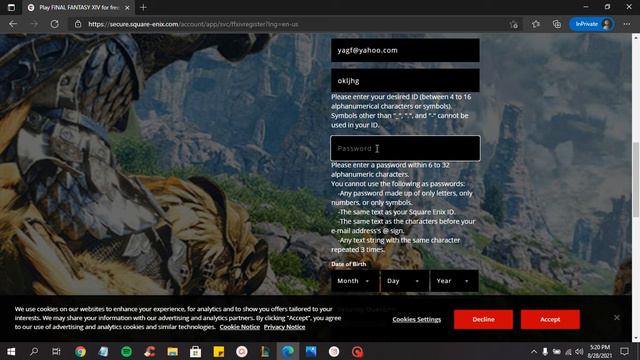Click the address bar URL
640x360 pixels.
tap(193, 24)
